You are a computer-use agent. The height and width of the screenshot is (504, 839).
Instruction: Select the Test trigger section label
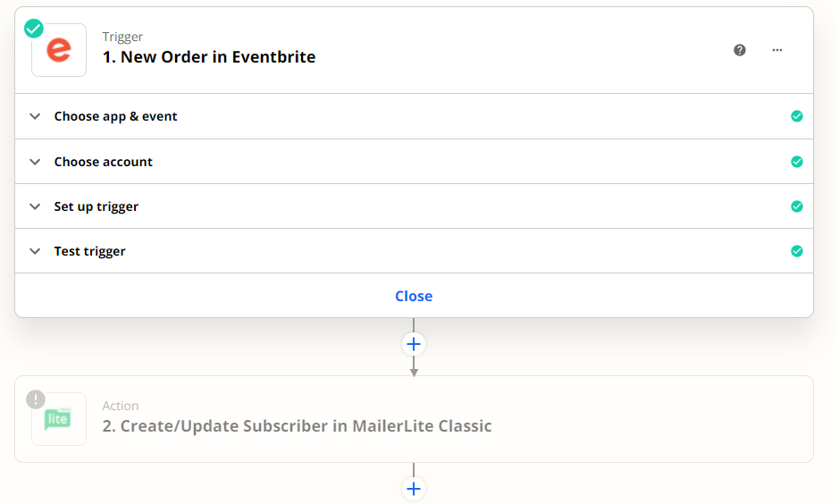point(89,251)
